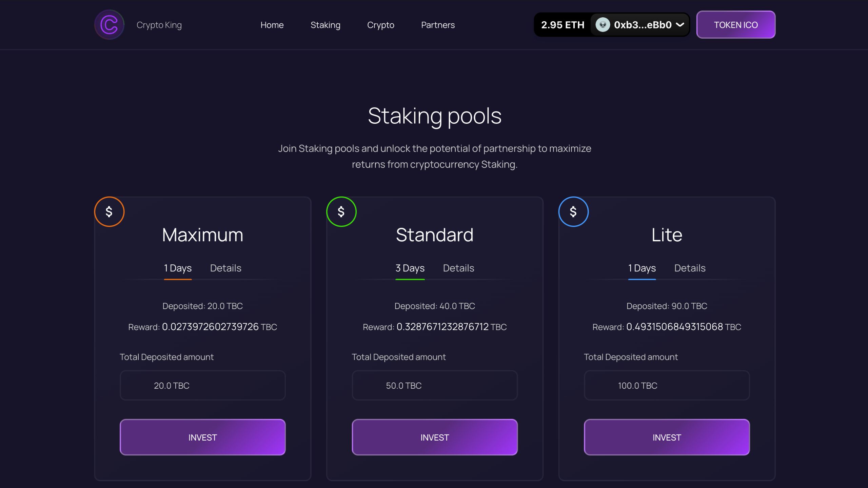Open the Partners navigation item
Viewport: 868px width, 488px height.
tap(438, 25)
